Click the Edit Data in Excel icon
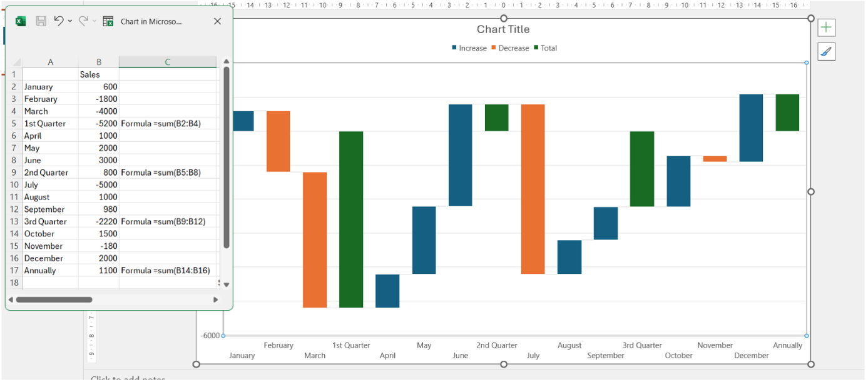 108,21
